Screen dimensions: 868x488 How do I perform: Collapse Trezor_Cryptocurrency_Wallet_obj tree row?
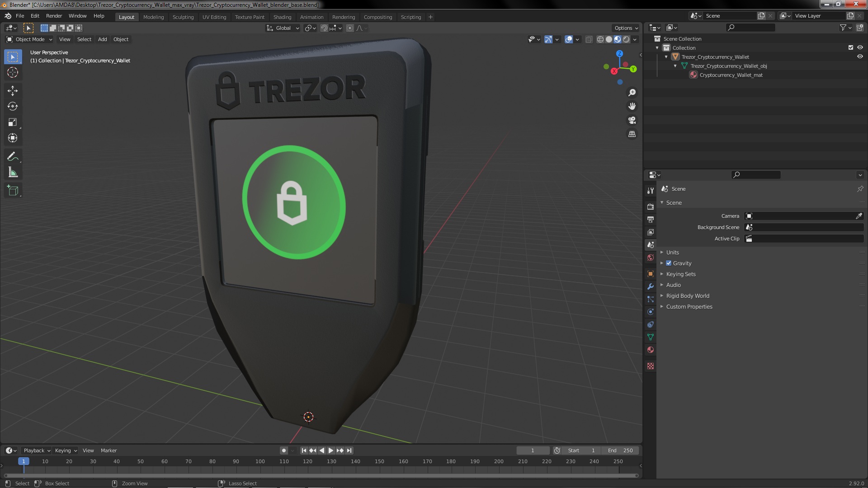coord(675,66)
